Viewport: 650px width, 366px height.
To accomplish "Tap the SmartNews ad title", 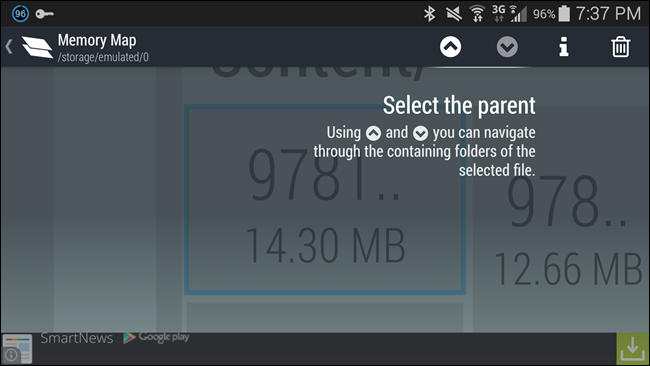I will (x=77, y=338).
